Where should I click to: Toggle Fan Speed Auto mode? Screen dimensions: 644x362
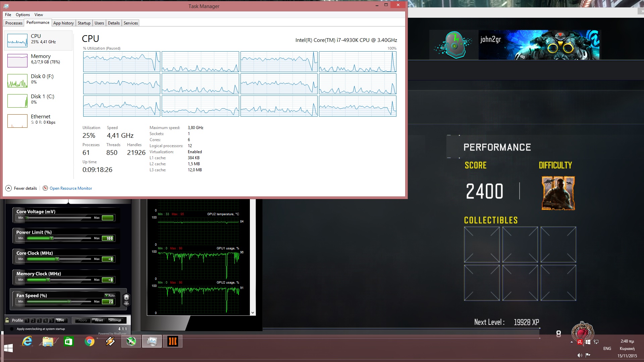(x=110, y=295)
